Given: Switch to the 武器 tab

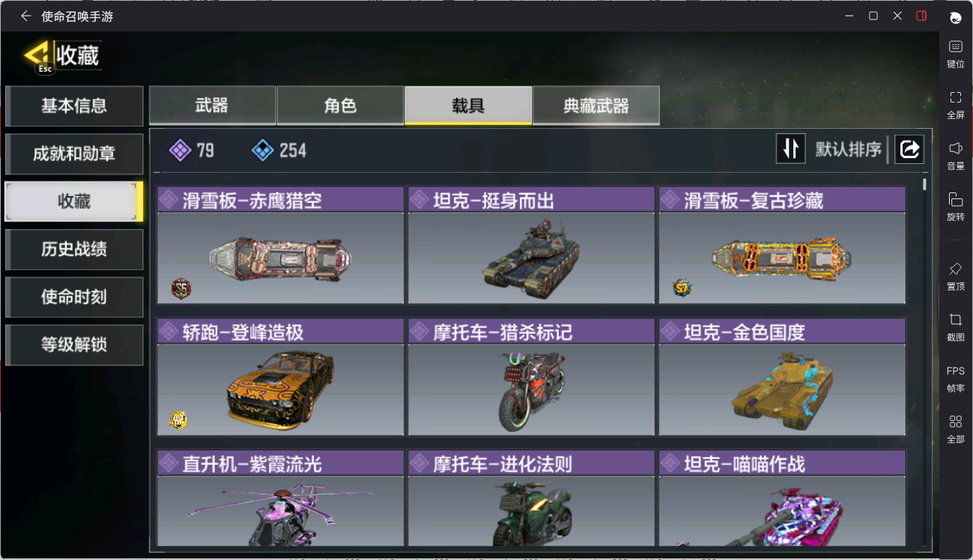Looking at the screenshot, I should 212,106.
